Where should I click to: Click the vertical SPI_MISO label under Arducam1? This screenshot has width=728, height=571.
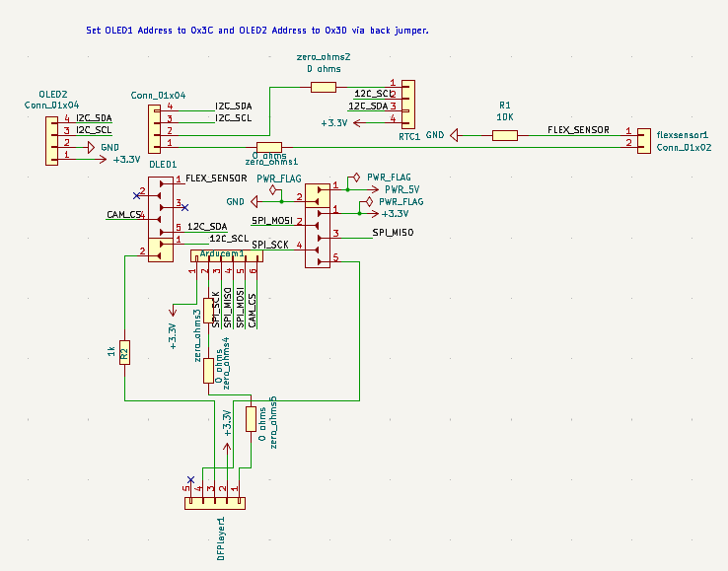pyautogui.click(x=228, y=308)
